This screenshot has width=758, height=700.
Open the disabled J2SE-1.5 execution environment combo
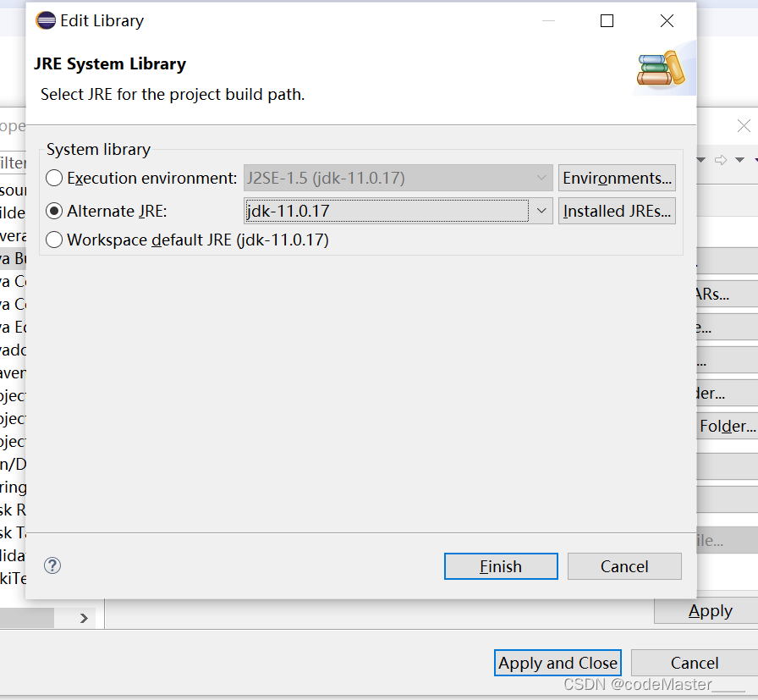coord(398,178)
